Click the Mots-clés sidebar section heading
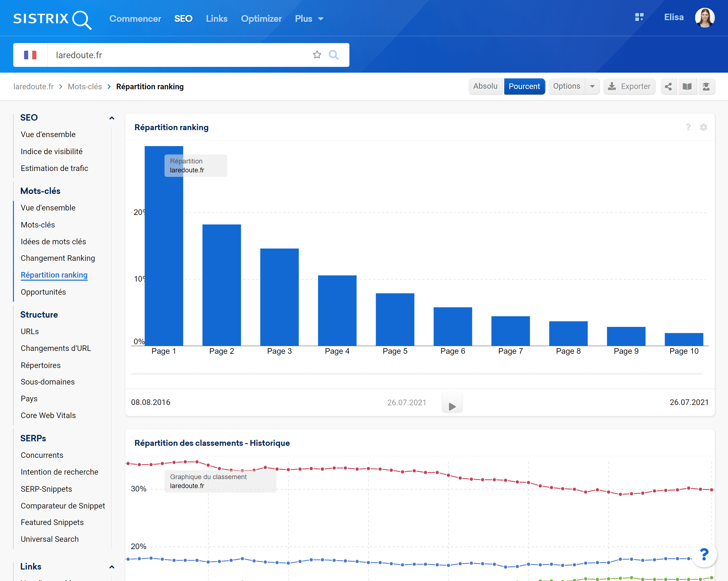The image size is (728, 581). pyautogui.click(x=40, y=191)
